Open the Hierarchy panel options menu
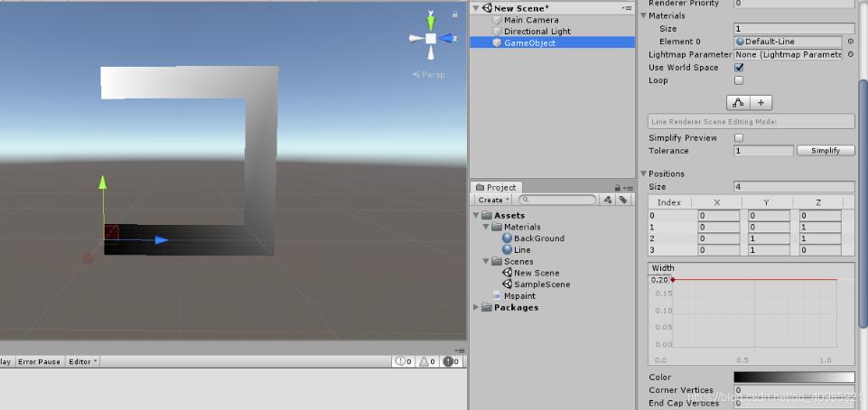The height and width of the screenshot is (410, 868). pyautogui.click(x=627, y=8)
